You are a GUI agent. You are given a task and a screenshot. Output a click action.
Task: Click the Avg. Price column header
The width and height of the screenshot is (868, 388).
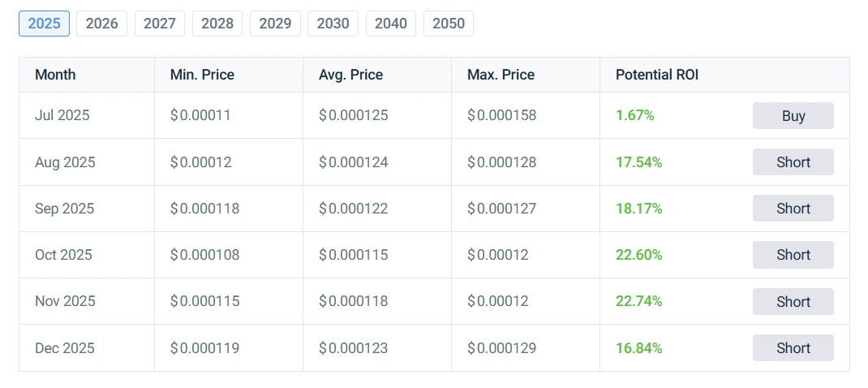click(x=351, y=75)
